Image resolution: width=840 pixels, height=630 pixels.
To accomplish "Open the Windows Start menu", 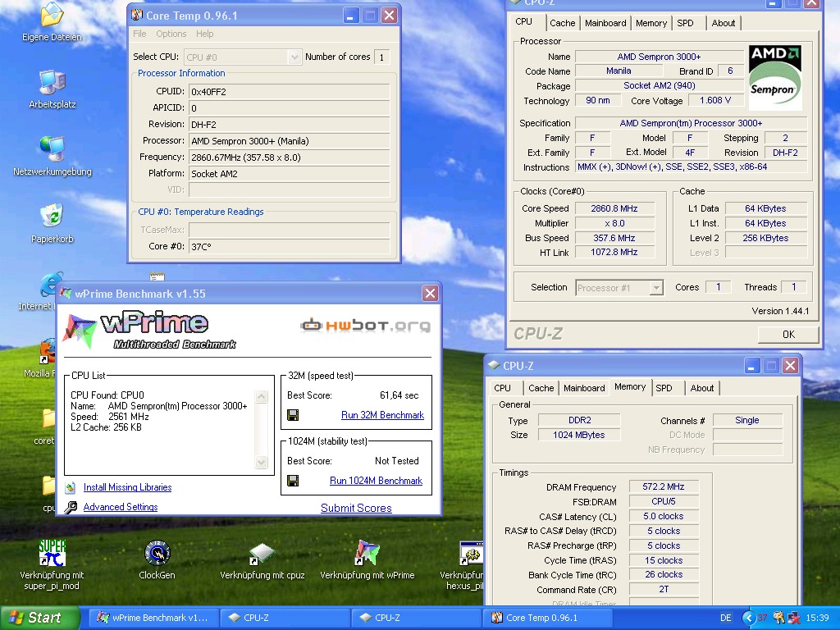I will click(40, 618).
